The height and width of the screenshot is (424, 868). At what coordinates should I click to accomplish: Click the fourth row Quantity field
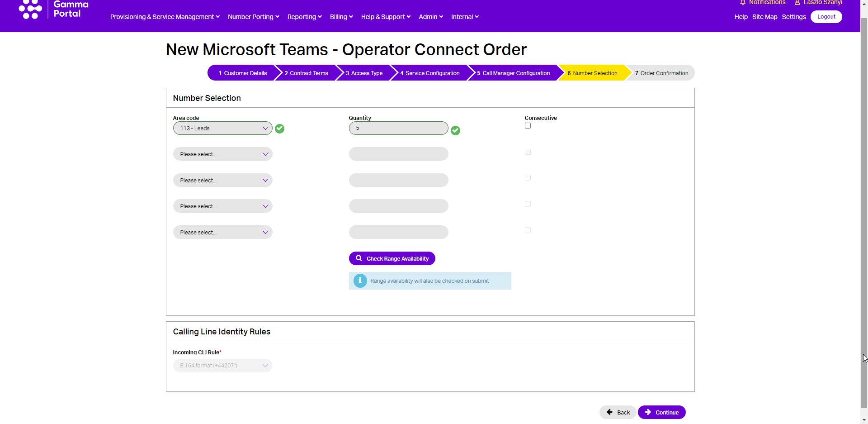pos(399,206)
